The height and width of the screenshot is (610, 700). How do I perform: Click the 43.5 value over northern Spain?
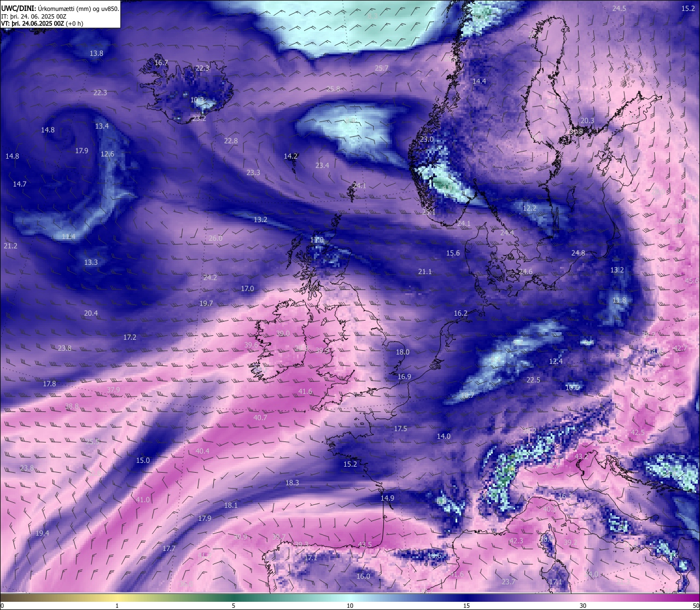click(x=365, y=544)
